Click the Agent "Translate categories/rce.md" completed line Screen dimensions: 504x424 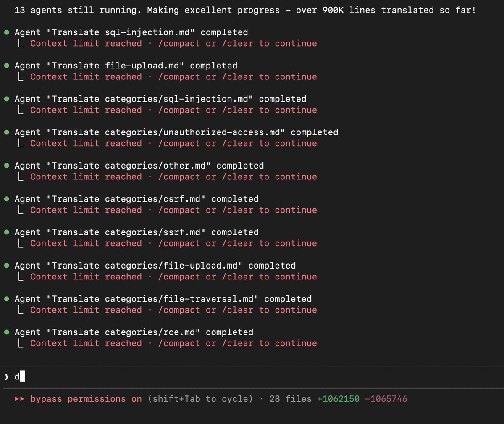click(134, 332)
